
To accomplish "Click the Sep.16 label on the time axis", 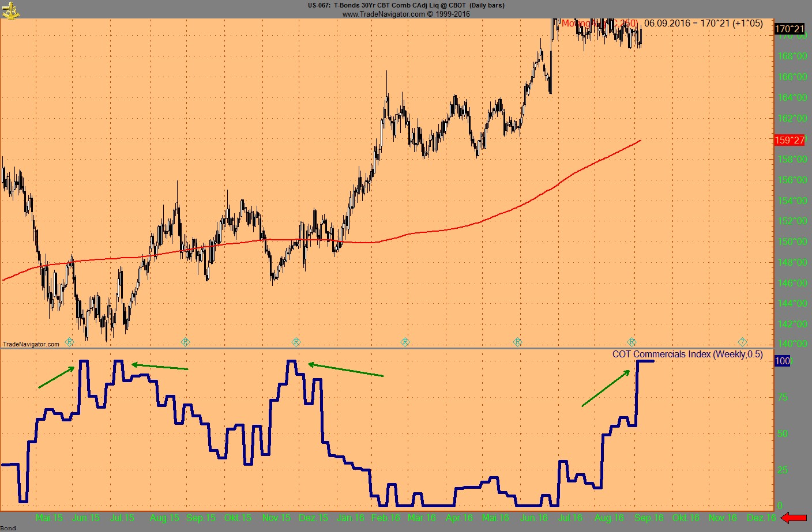I will (x=649, y=518).
